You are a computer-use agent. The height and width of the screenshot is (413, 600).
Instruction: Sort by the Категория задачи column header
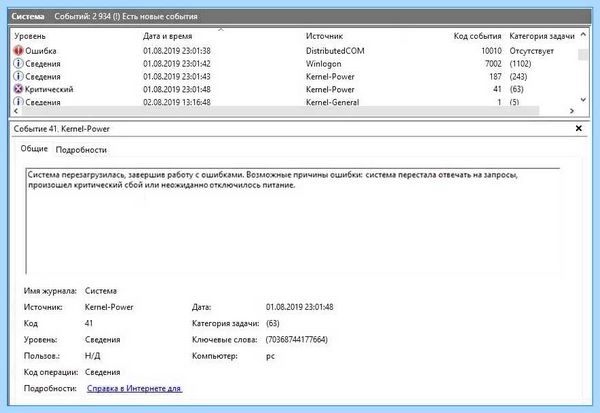click(x=542, y=36)
